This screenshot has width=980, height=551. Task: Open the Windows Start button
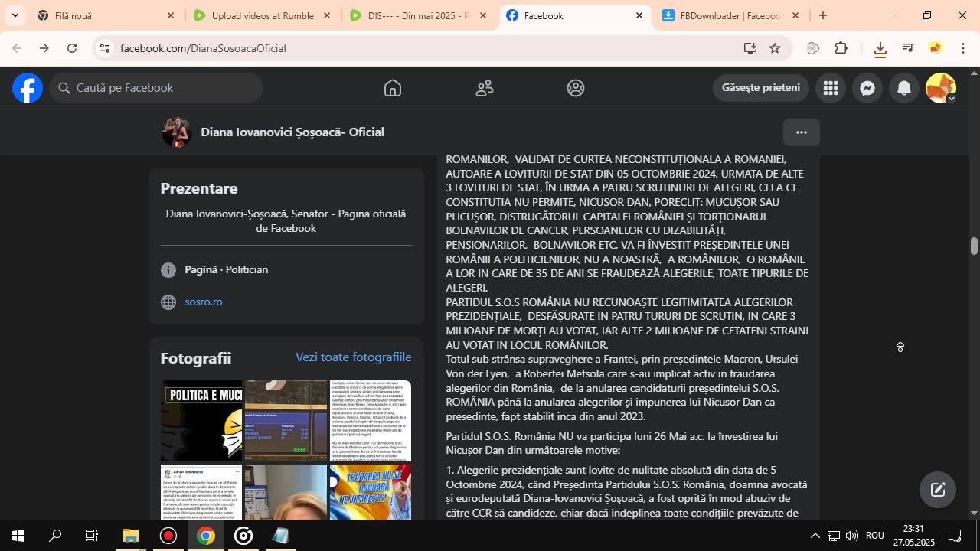(x=18, y=536)
